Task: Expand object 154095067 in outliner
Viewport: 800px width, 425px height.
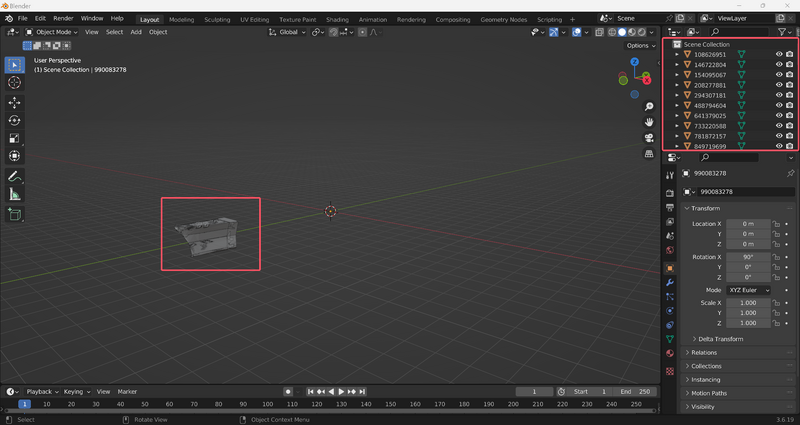Action: (677, 74)
